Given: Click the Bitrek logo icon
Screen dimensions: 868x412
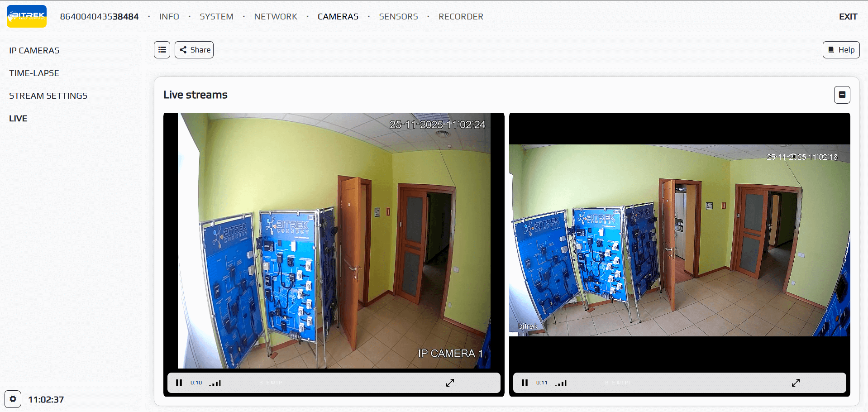Looking at the screenshot, I should [x=27, y=16].
